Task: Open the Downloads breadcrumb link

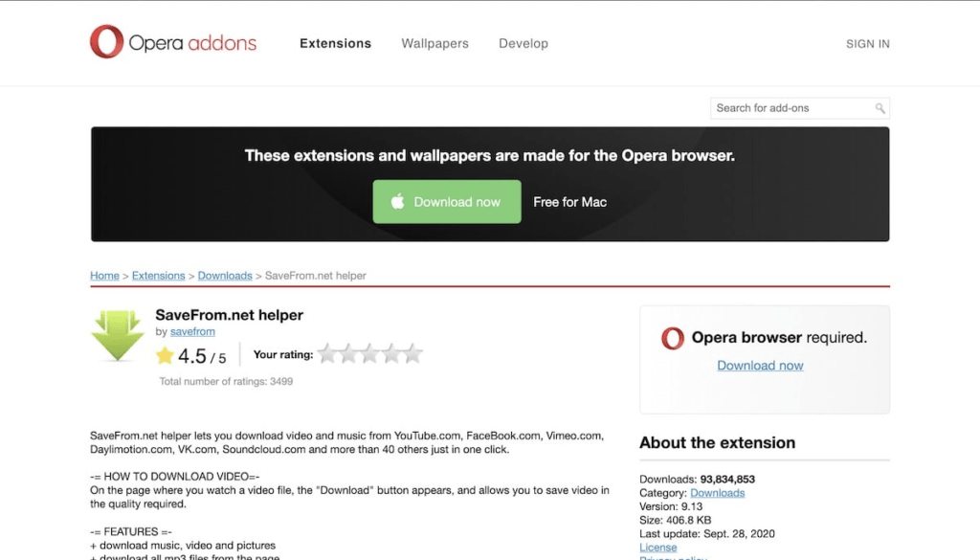Action: click(225, 276)
